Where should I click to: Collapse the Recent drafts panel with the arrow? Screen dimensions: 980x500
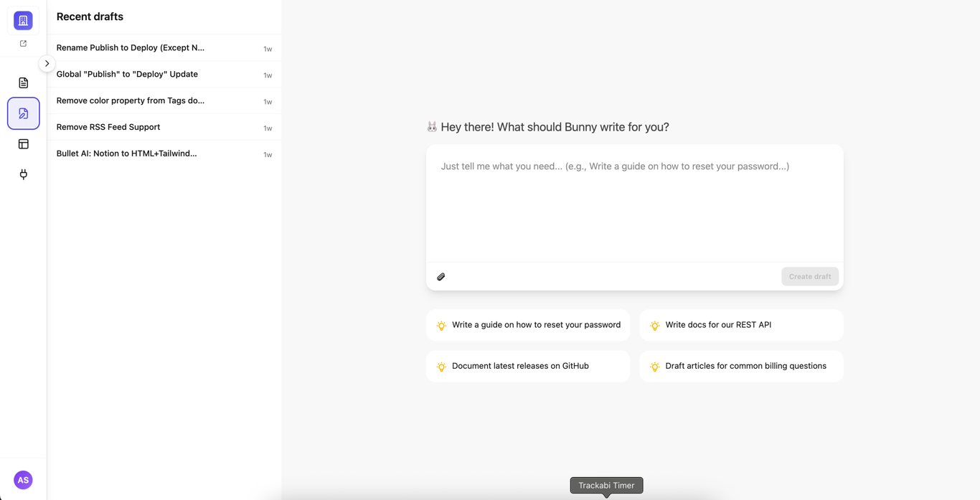[46, 63]
